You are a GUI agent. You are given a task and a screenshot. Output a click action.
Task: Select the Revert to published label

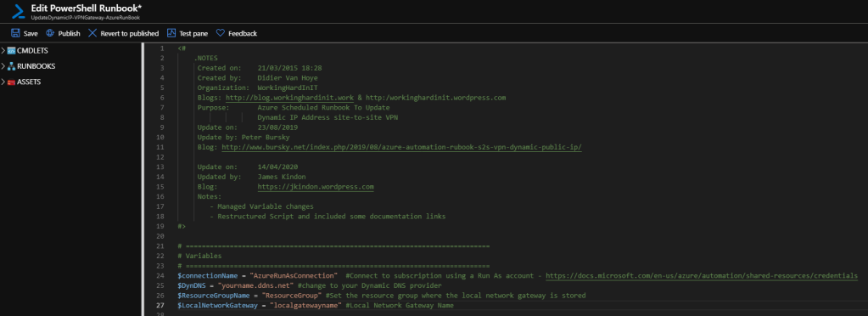point(130,34)
